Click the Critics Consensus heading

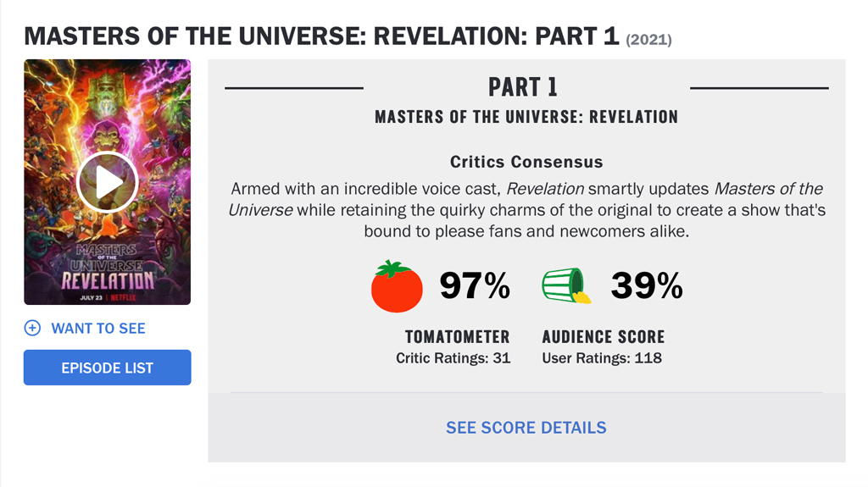point(526,162)
